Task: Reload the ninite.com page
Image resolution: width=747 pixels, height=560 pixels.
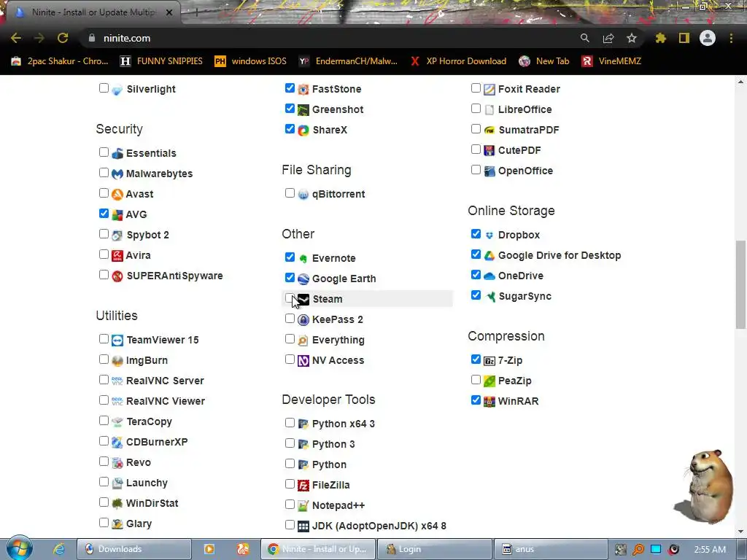Action: click(63, 38)
